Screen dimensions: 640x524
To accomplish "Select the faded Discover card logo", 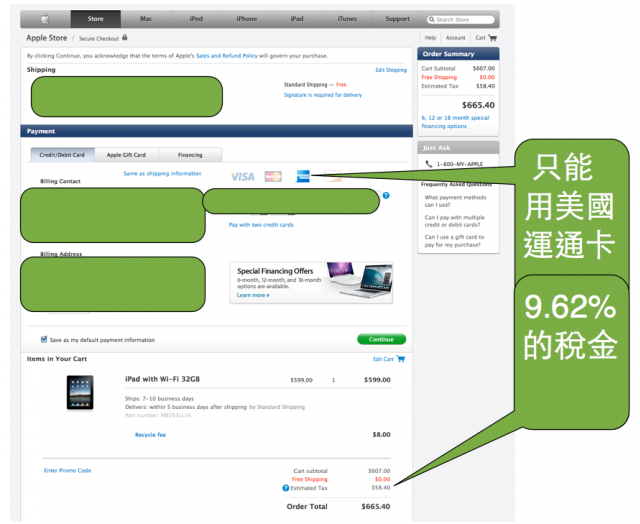I will [x=333, y=176].
